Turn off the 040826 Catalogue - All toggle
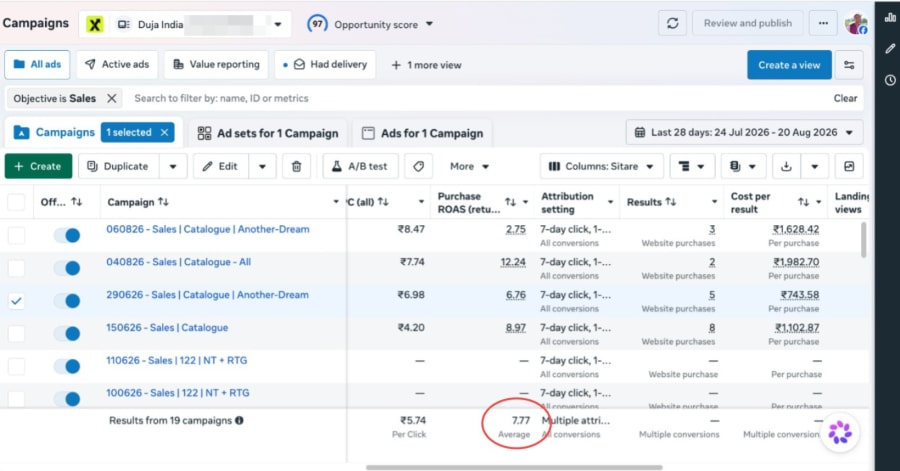Screen dimensions: 900x471 tap(67, 268)
